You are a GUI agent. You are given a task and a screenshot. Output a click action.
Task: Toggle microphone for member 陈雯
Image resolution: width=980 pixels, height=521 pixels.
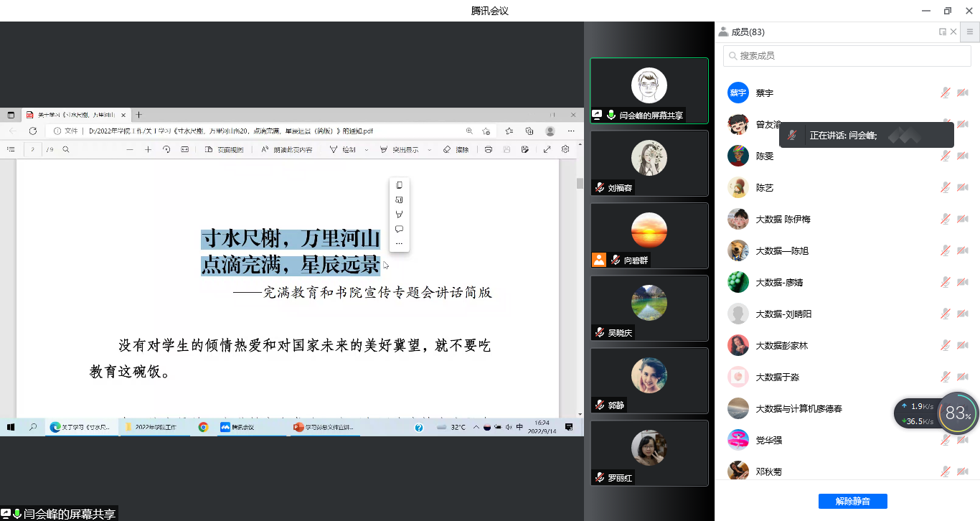click(x=946, y=156)
